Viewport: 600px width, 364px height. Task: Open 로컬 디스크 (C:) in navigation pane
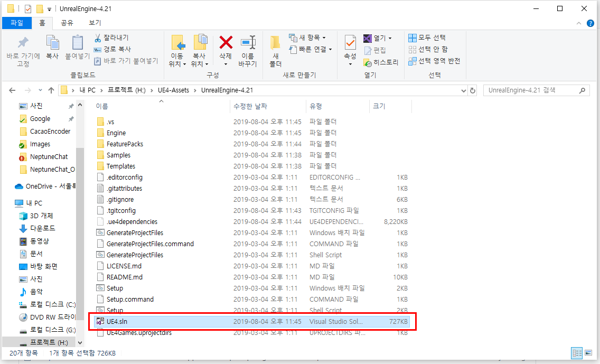[x=48, y=305]
